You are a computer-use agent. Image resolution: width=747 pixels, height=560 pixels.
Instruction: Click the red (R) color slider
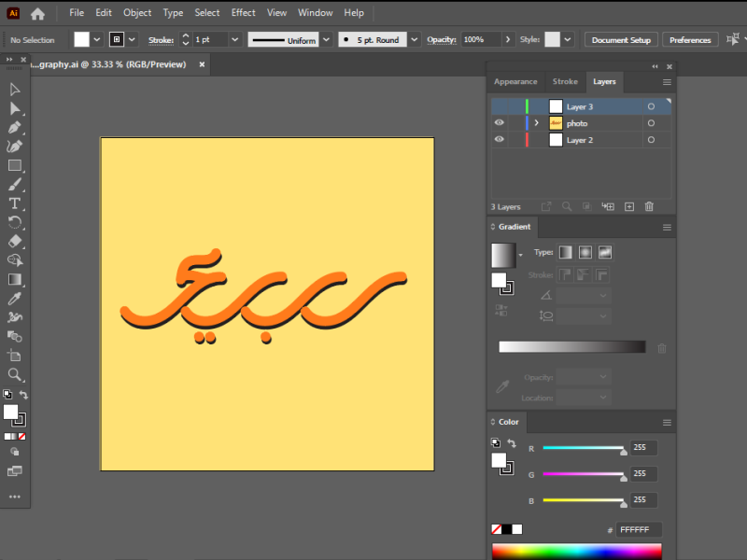(583, 449)
